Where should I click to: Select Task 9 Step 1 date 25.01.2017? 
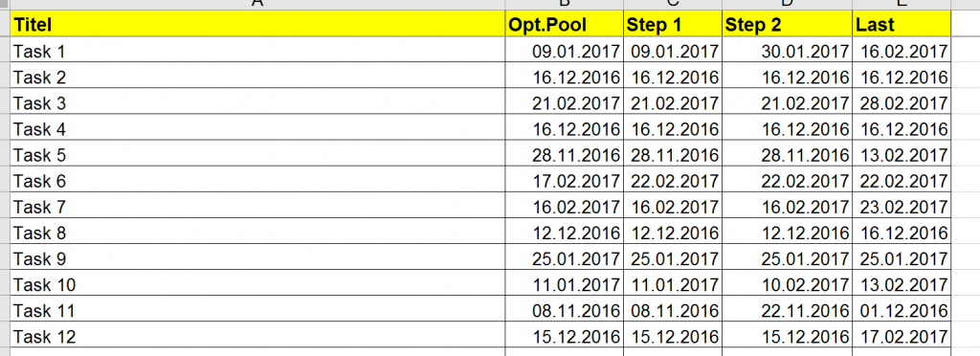[673, 258]
